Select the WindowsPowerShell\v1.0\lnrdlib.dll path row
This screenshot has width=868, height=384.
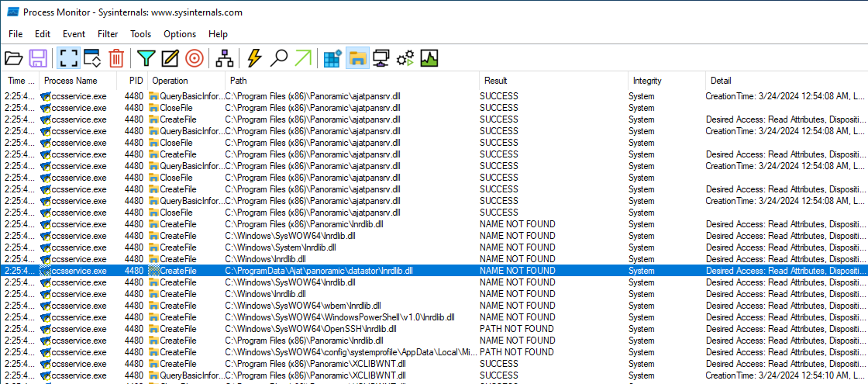[434, 317]
